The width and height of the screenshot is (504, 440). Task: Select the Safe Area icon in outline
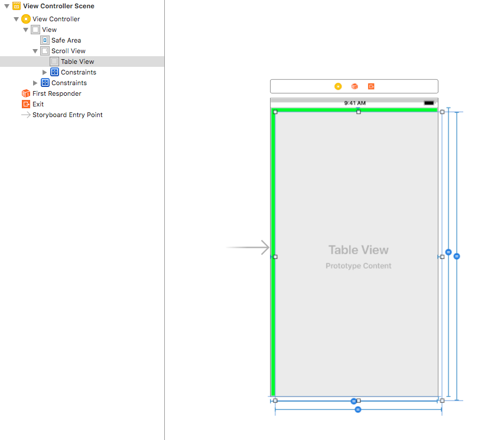point(45,40)
